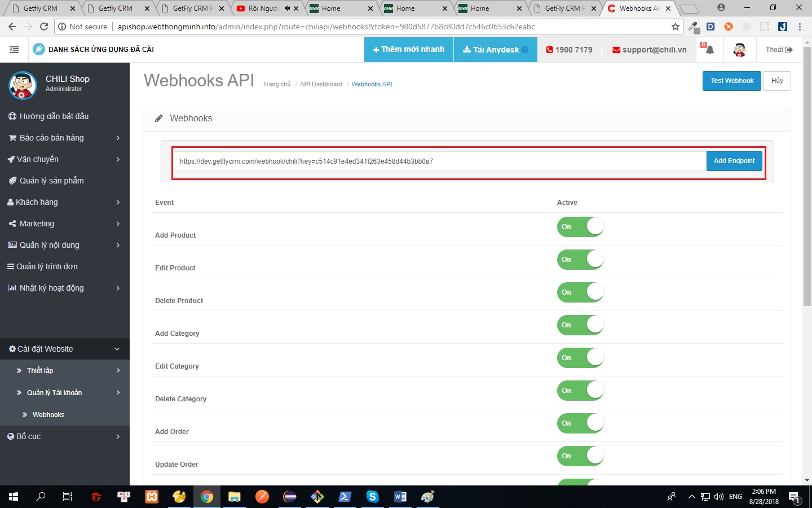Disable the Delete Category event switch
812x508 pixels.
point(580,391)
